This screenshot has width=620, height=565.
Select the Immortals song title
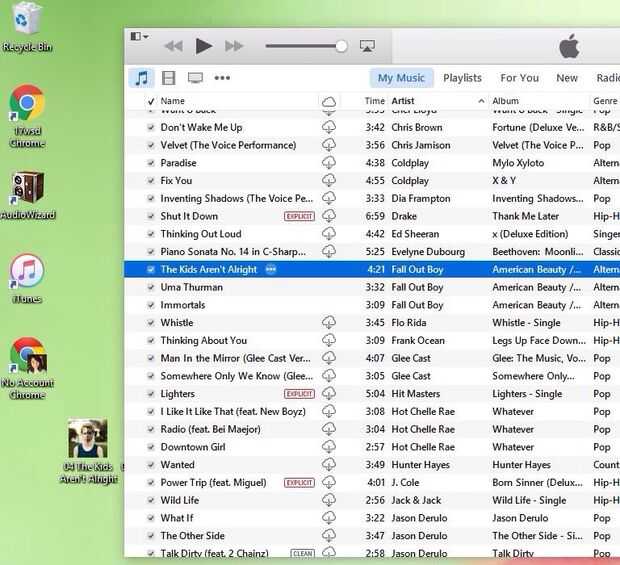coord(183,305)
